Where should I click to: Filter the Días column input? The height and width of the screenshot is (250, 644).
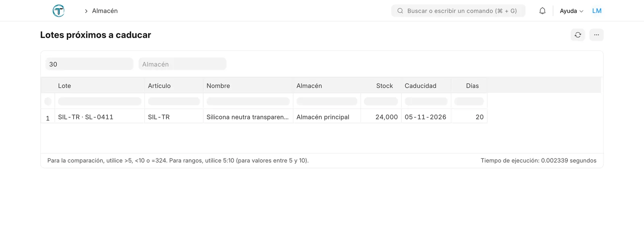click(469, 101)
